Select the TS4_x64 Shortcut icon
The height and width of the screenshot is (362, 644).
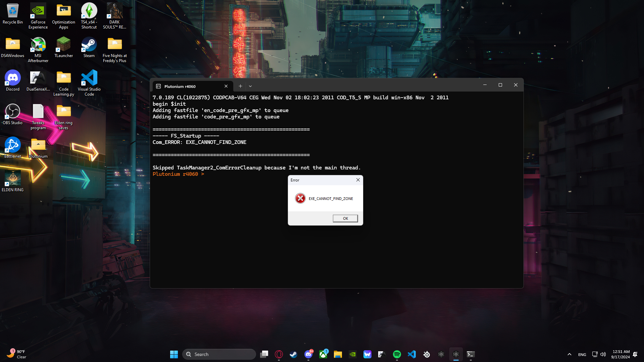click(89, 16)
